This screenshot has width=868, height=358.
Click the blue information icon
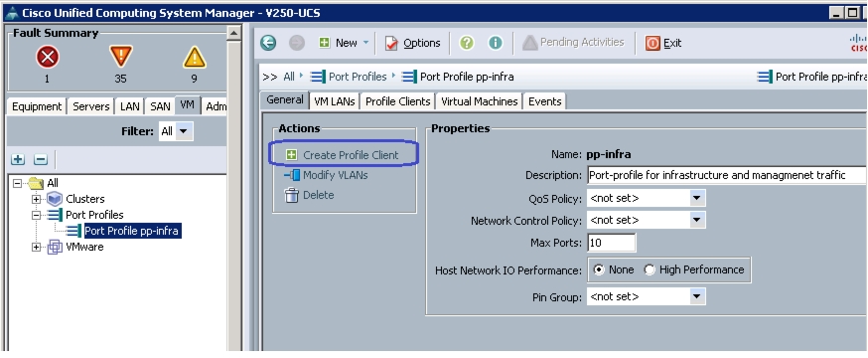click(495, 43)
